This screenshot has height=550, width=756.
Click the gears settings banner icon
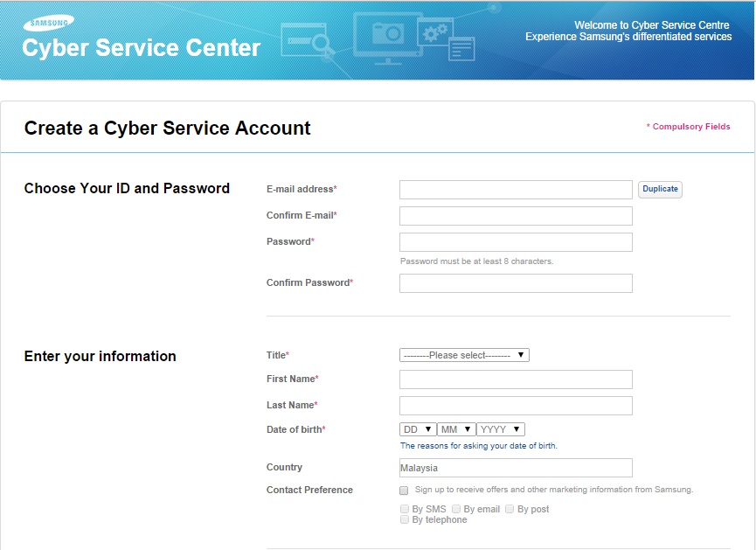pos(435,32)
